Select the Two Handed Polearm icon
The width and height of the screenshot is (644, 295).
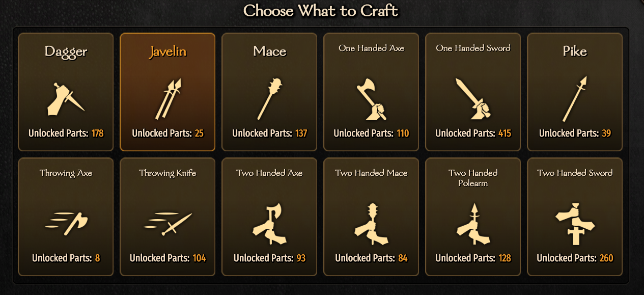(473, 223)
